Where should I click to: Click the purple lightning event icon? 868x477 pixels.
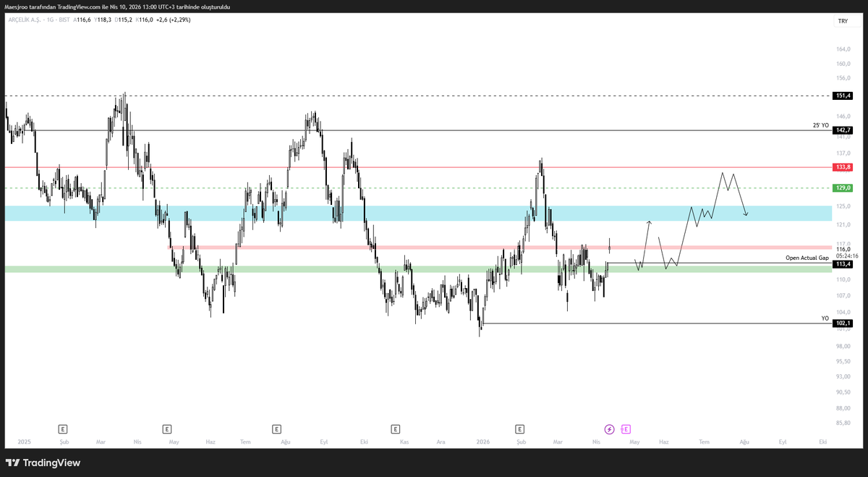[x=610, y=429]
